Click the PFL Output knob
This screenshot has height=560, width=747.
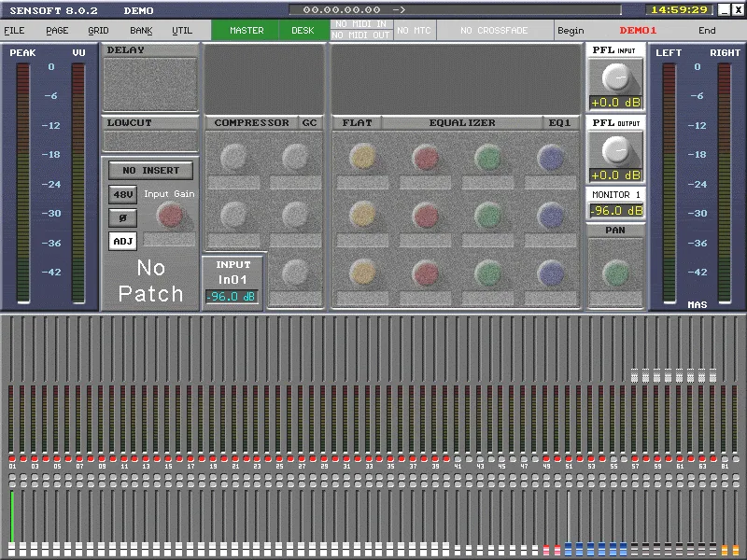coord(615,150)
